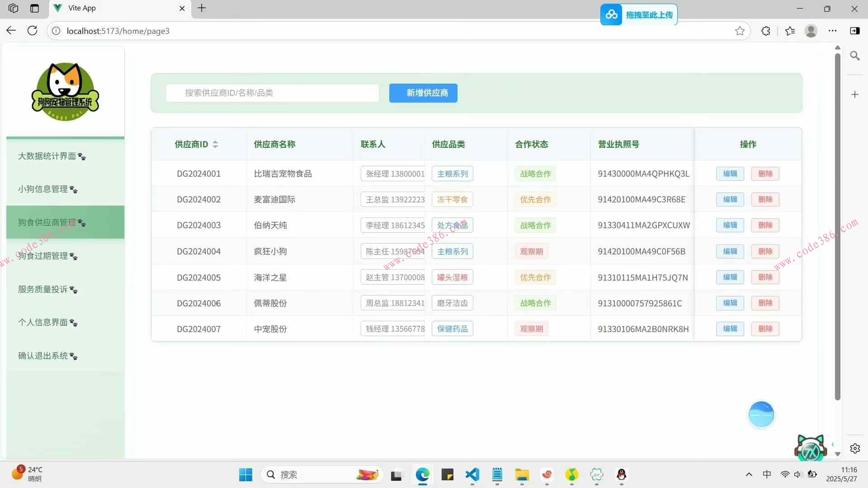The image size is (868, 488).
Task: Open the split-screen icon near the address bar
Action: click(x=855, y=31)
